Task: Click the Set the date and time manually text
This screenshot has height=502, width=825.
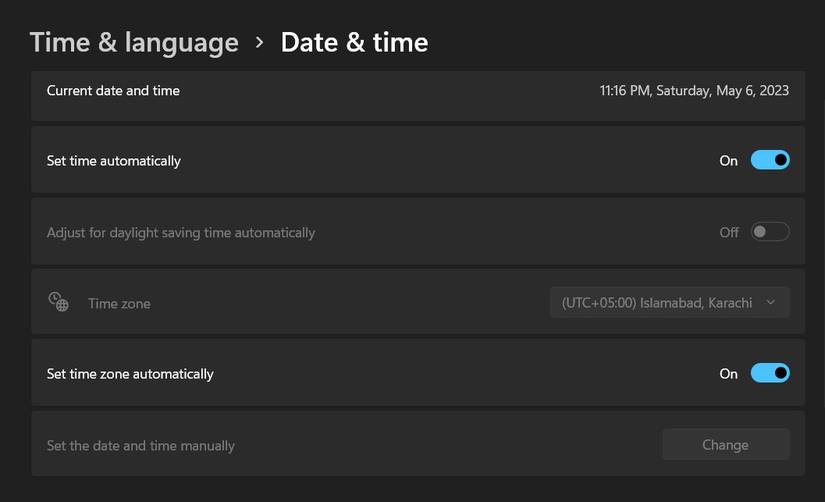Action: pos(141,445)
